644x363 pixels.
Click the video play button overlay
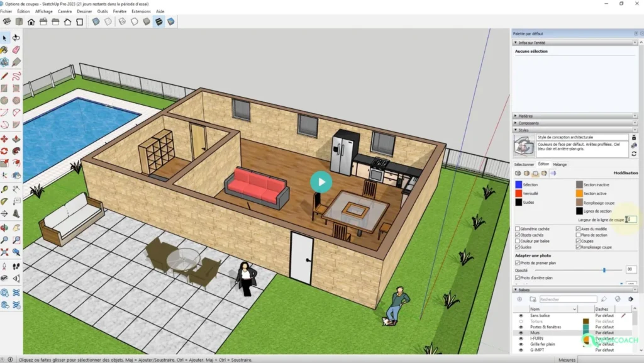(x=321, y=182)
